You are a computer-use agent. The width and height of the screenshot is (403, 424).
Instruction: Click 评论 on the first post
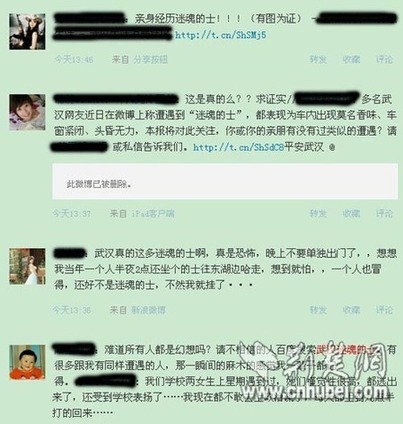click(384, 60)
